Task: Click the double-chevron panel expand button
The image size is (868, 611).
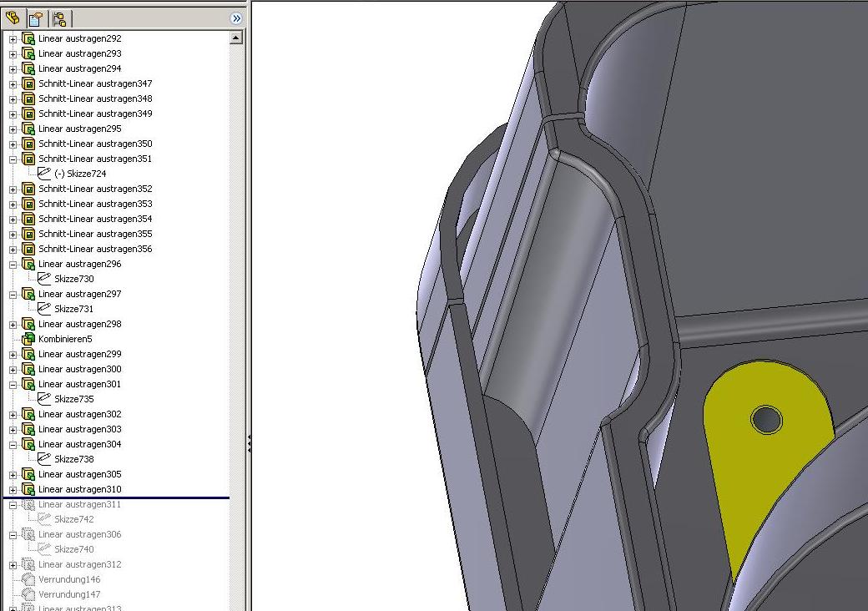Action: (236, 18)
